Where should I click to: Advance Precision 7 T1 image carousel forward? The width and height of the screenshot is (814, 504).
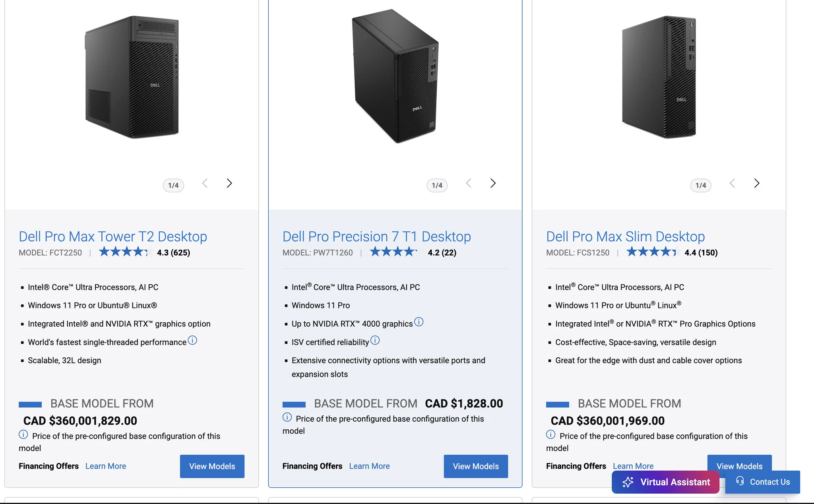(493, 183)
